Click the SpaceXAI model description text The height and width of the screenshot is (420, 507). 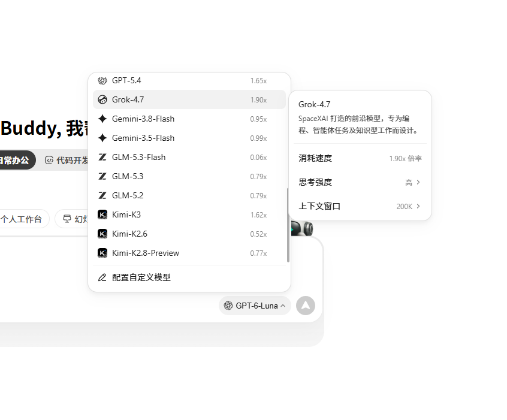pyautogui.click(x=358, y=125)
